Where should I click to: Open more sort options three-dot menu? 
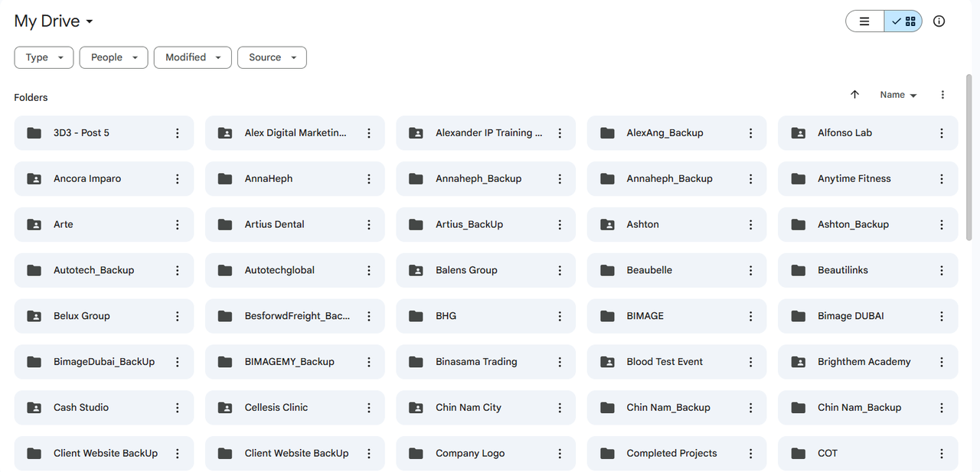pos(942,95)
